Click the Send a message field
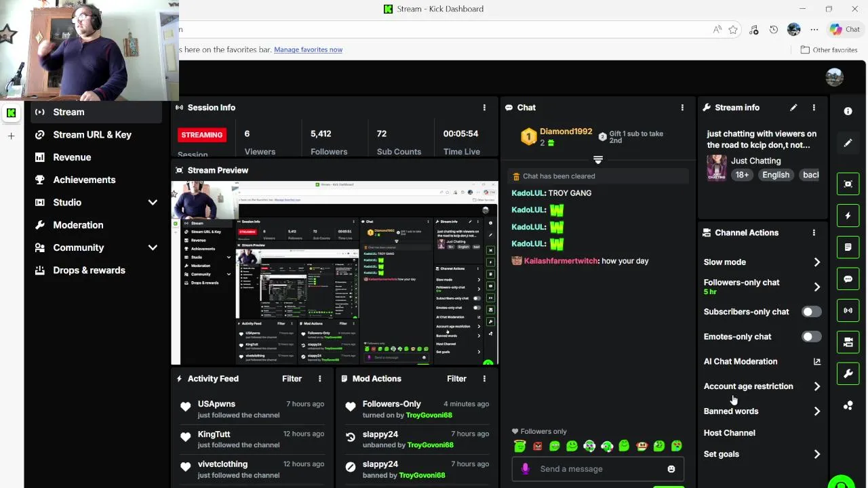The image size is (868, 488). 597,469
